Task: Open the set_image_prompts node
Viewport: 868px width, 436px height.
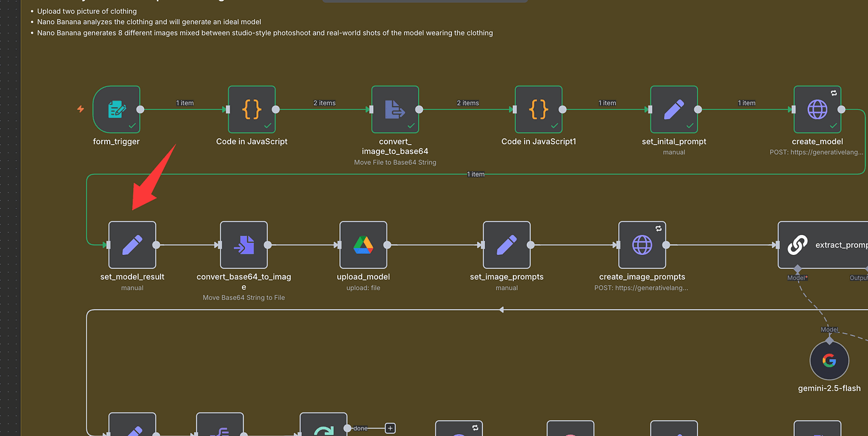Action: pyautogui.click(x=507, y=245)
